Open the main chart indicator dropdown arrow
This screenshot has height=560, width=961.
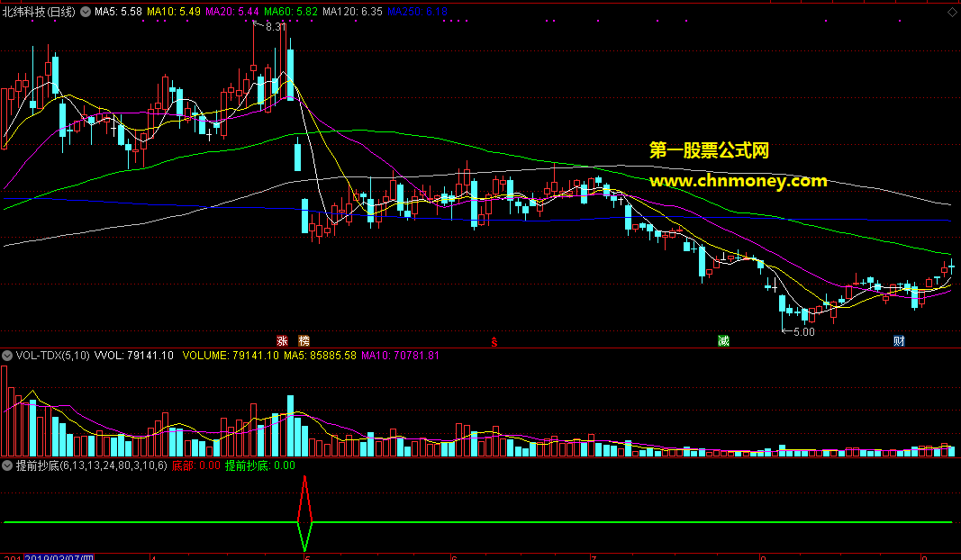(86, 12)
